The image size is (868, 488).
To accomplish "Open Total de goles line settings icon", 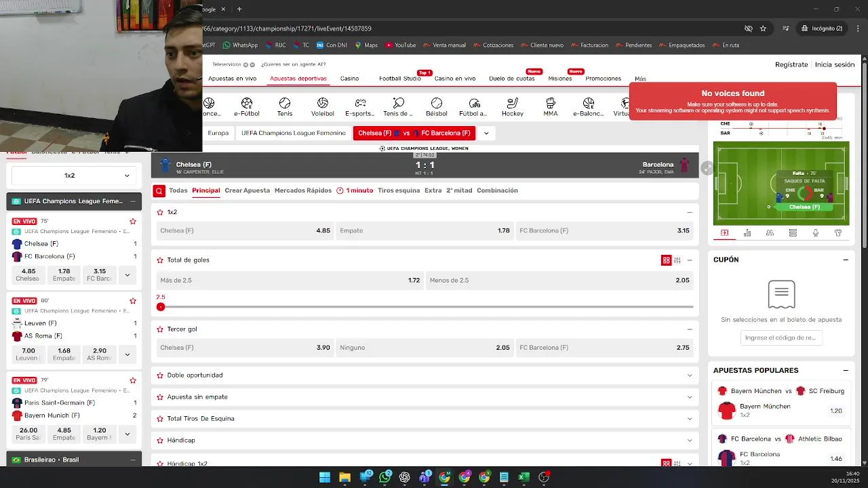I will 677,260.
